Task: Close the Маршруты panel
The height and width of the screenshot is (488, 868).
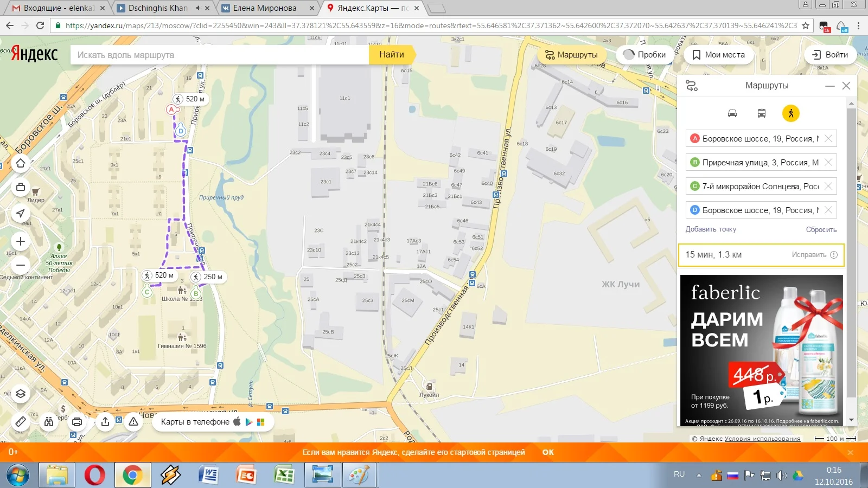Action: (x=846, y=86)
